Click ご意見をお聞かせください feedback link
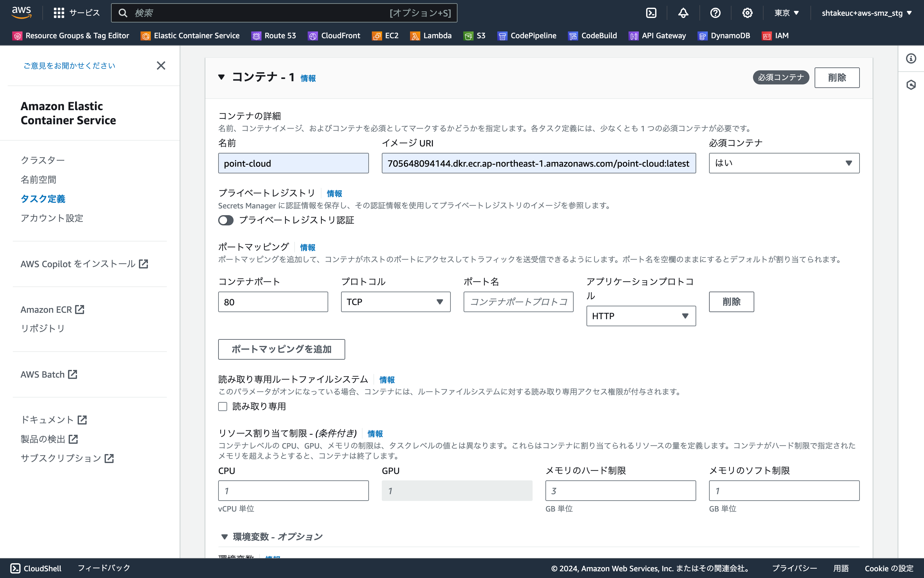This screenshot has height=578, width=924. point(69,66)
